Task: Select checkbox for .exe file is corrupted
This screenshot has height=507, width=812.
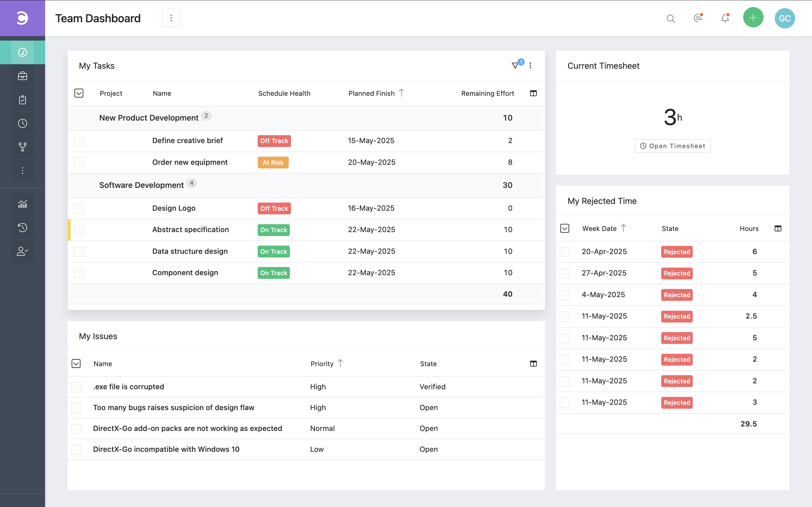Action: tap(76, 387)
